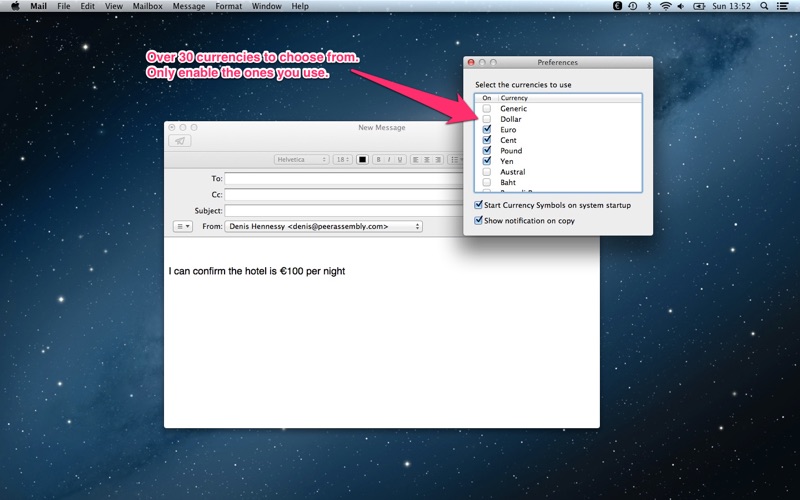800x500 pixels.
Task: Select the Pound row label
Action: tap(511, 151)
